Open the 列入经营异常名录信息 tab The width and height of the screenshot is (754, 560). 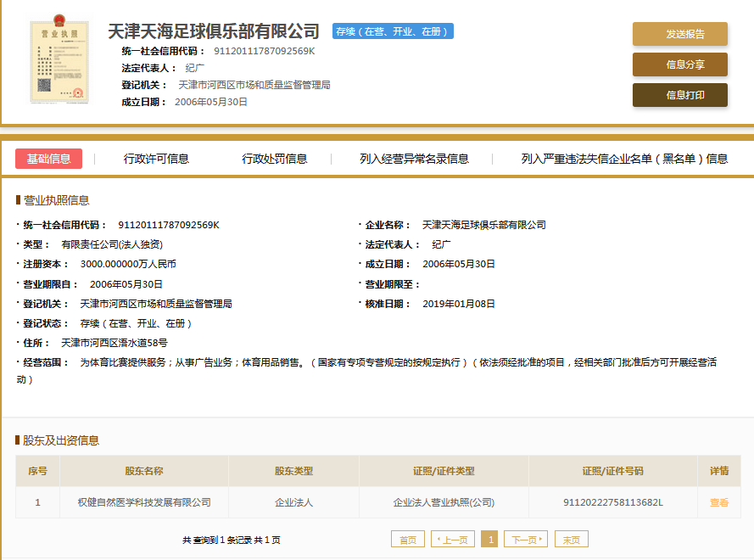coord(414,159)
